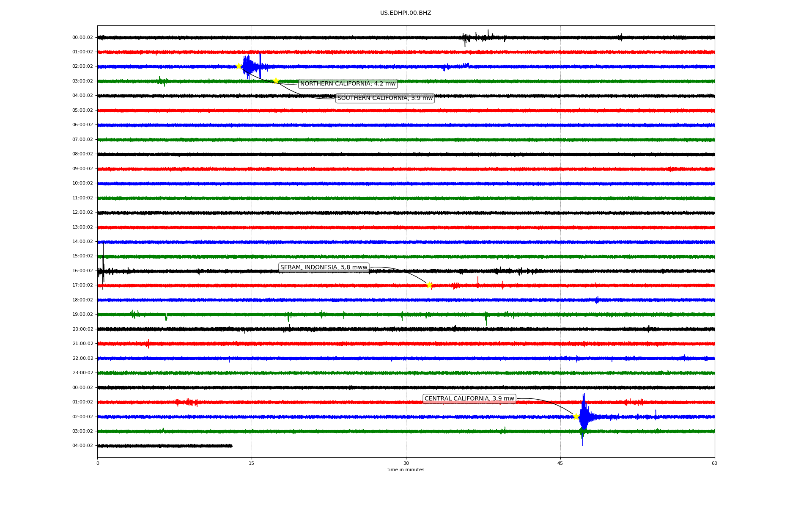Click the 17:00:02 row time label

[x=82, y=285]
